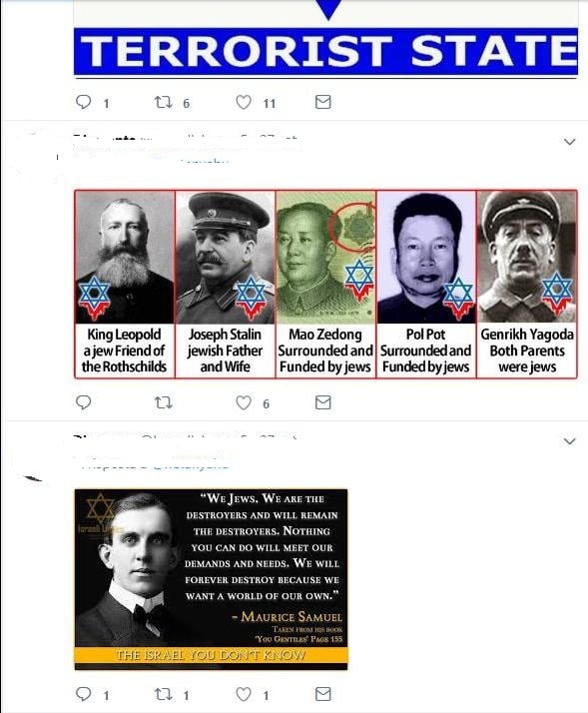Send the five-portrait collage tweet via direct message
This screenshot has width=588, height=713.
point(322,402)
